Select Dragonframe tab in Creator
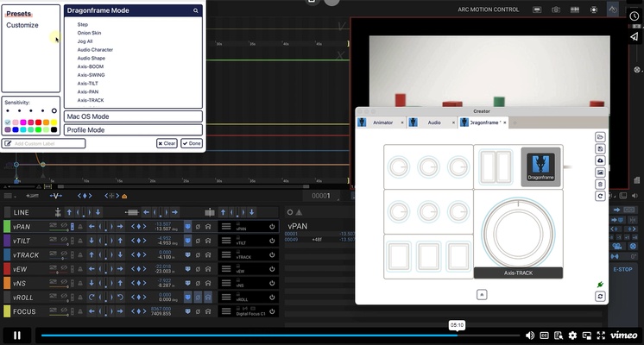This screenshot has width=644, height=345. click(x=483, y=122)
